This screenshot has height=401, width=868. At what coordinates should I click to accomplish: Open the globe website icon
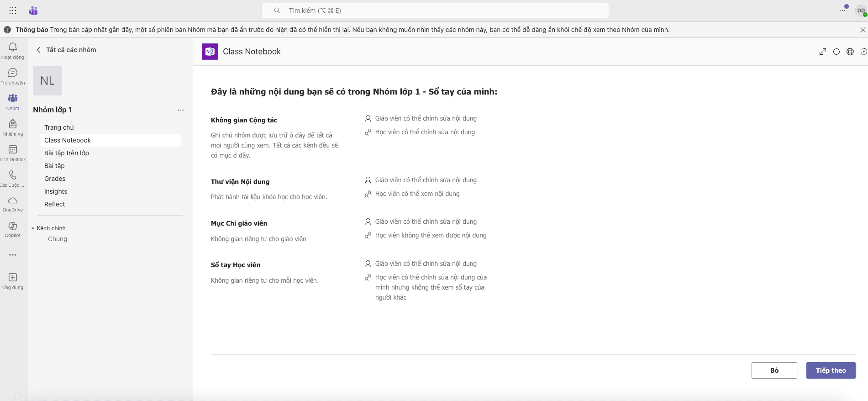850,52
